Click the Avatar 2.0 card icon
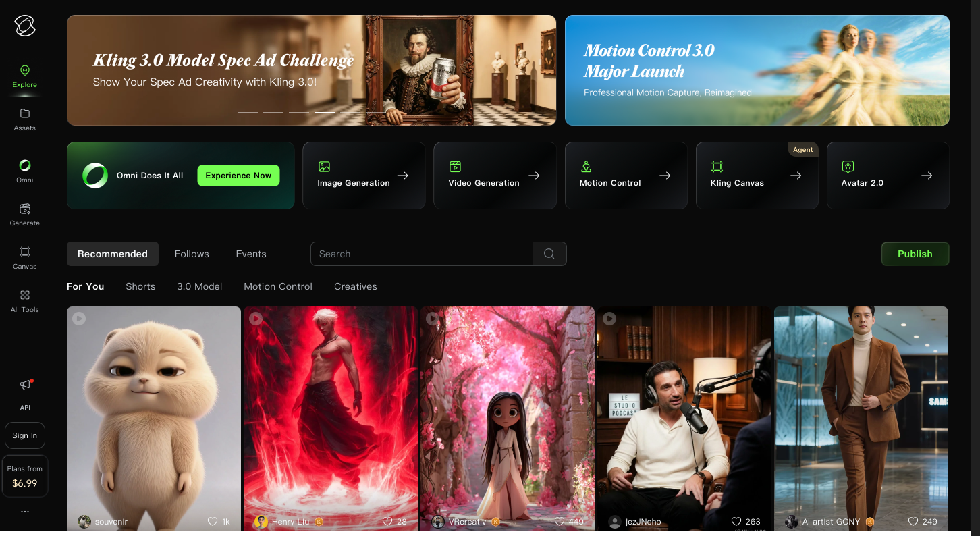The width and height of the screenshot is (980, 536). tap(848, 167)
